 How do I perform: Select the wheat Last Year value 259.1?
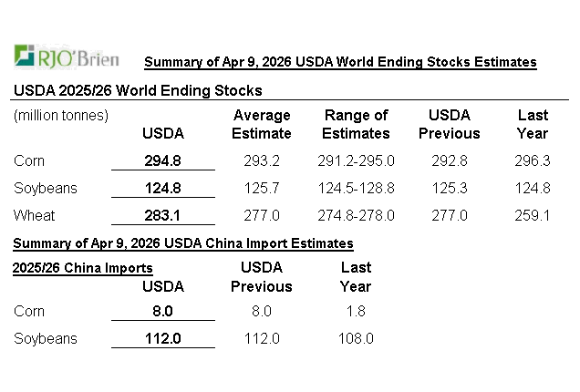click(533, 216)
